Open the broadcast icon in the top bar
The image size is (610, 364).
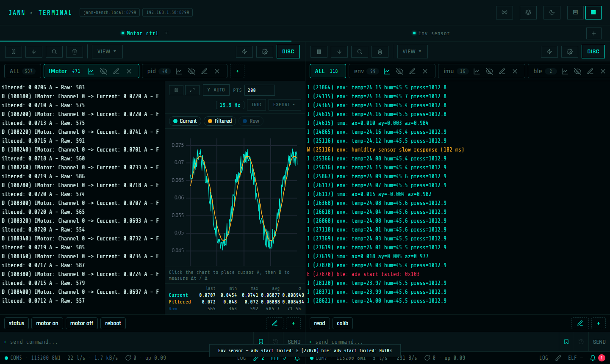505,12
